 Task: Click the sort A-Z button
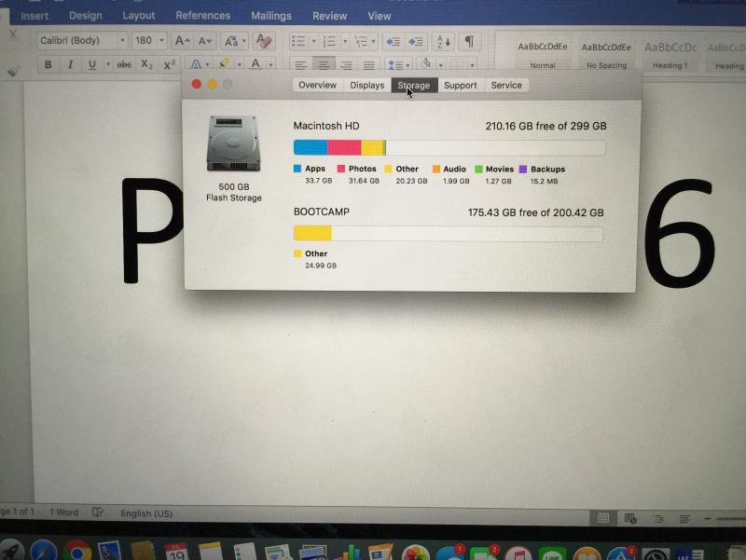click(x=443, y=41)
